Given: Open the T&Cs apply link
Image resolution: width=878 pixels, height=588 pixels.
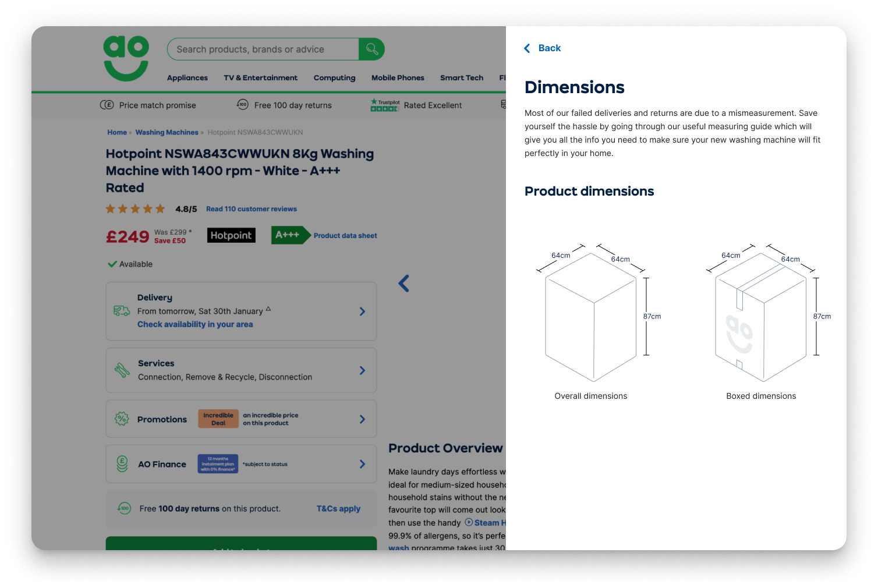Looking at the screenshot, I should 338,509.
